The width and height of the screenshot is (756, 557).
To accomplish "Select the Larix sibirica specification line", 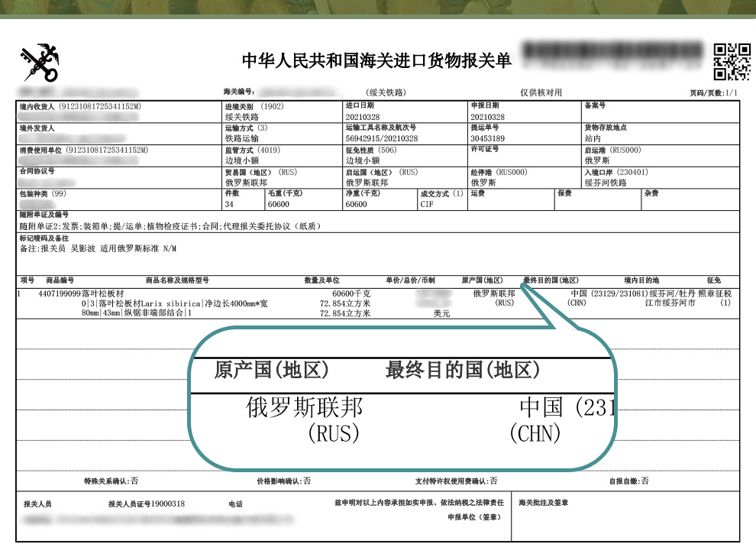I will pyautogui.click(x=175, y=304).
